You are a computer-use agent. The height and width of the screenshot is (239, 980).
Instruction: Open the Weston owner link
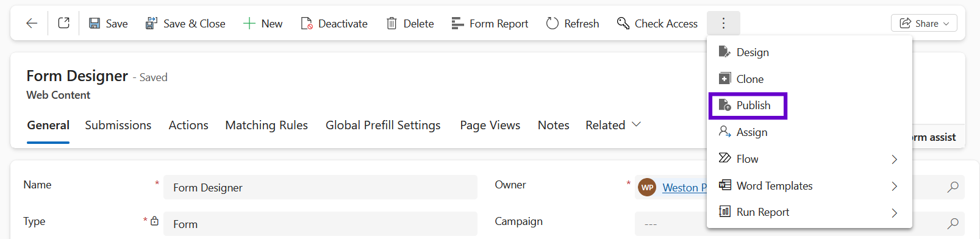(684, 188)
